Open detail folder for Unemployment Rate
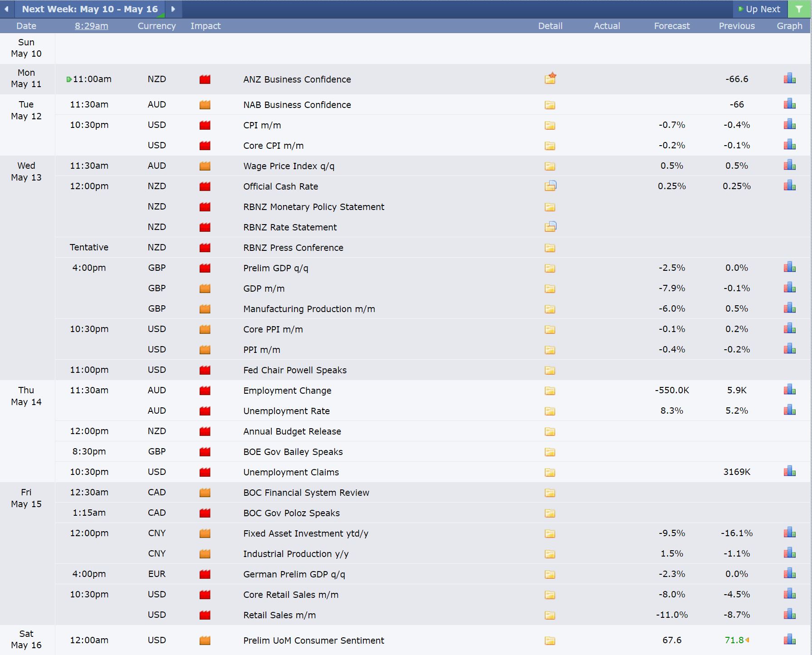 click(x=550, y=411)
